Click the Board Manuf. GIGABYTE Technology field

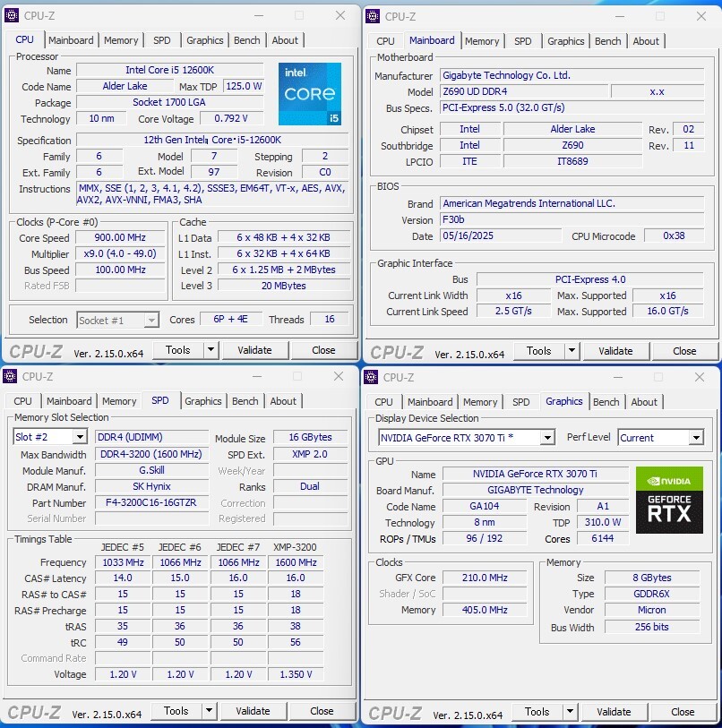(535, 490)
